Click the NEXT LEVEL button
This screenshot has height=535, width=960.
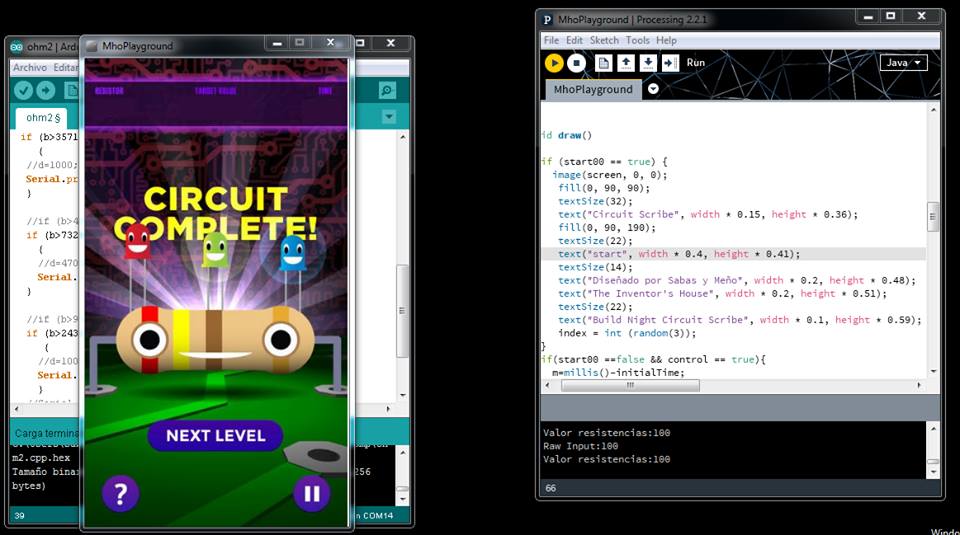tap(216, 436)
